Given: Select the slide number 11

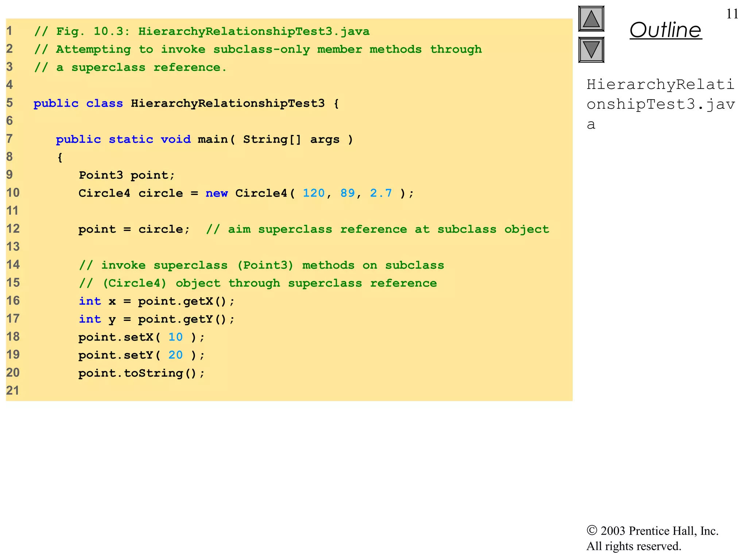Looking at the screenshot, I should tap(732, 14).
